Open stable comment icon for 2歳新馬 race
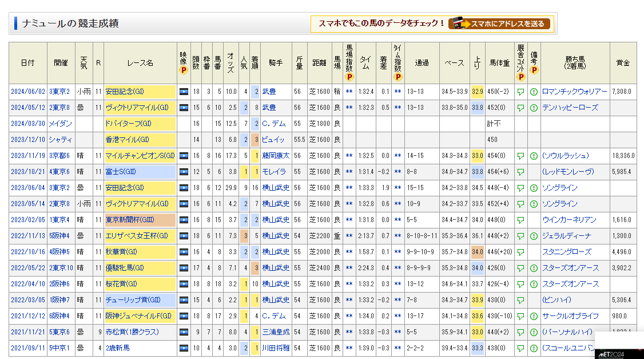The image size is (644, 359). [520, 348]
